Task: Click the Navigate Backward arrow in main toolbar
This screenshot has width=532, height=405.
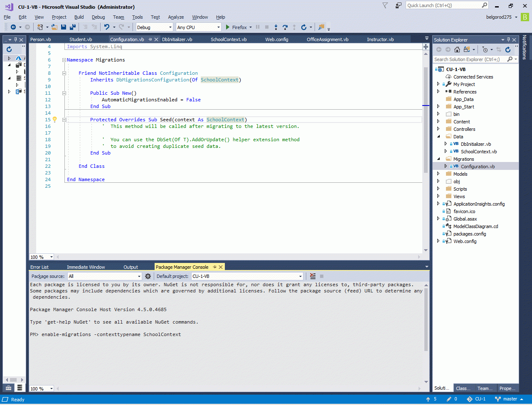Action: 13,27
